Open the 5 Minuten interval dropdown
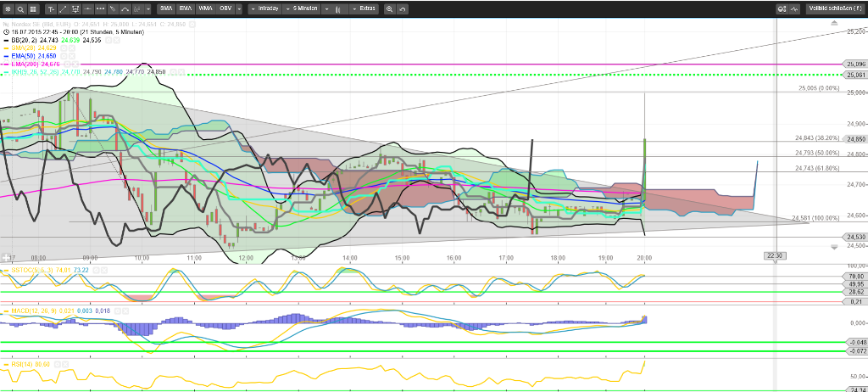 point(302,8)
